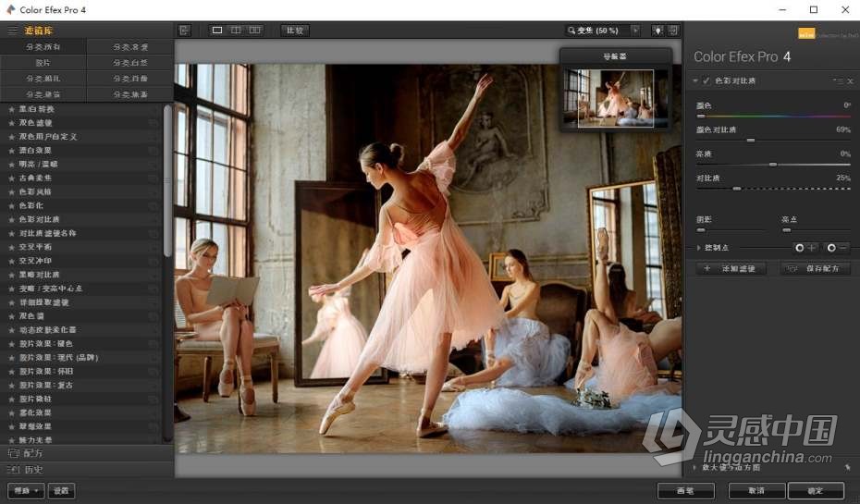Screen dimensions: 860x504
Task: Click the 设置 settings button
Action: pos(61,491)
